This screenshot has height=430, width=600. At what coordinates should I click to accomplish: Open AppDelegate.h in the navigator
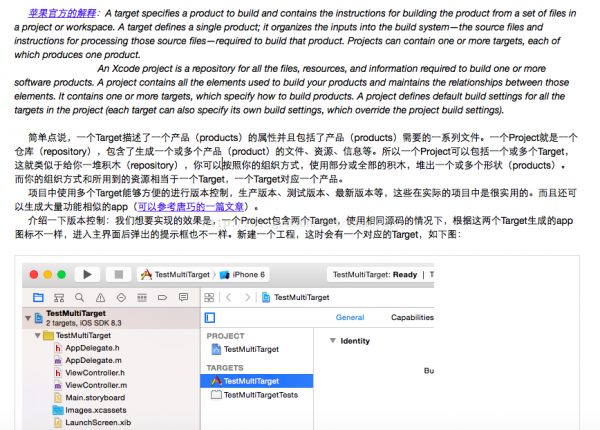[x=87, y=348]
